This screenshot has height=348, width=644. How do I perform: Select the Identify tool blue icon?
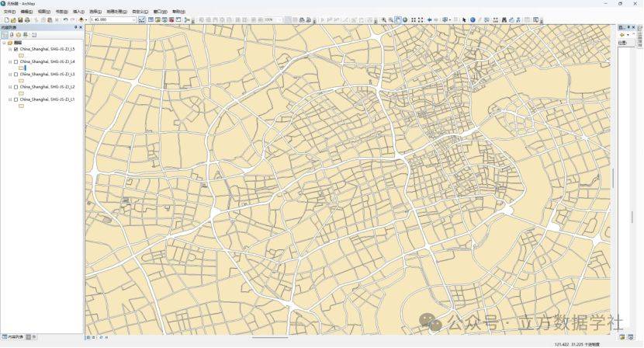click(x=473, y=19)
